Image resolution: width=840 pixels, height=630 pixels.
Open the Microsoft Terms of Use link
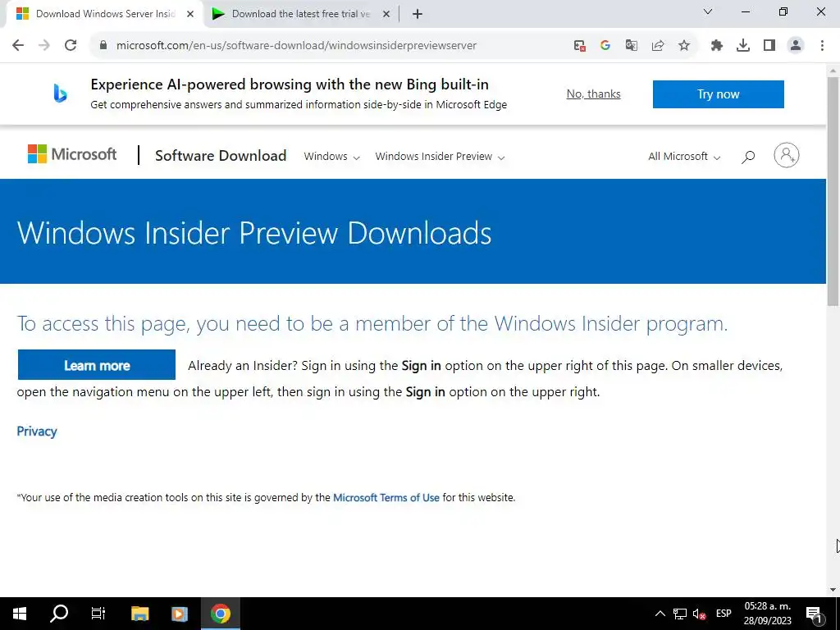click(386, 498)
